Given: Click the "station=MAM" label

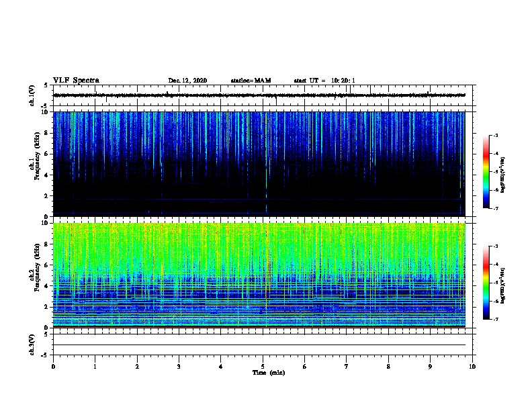Looking at the screenshot, I should tap(251, 81).
